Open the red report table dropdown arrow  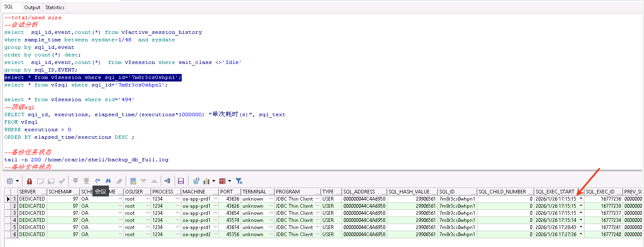pyautogui.click(x=229, y=181)
